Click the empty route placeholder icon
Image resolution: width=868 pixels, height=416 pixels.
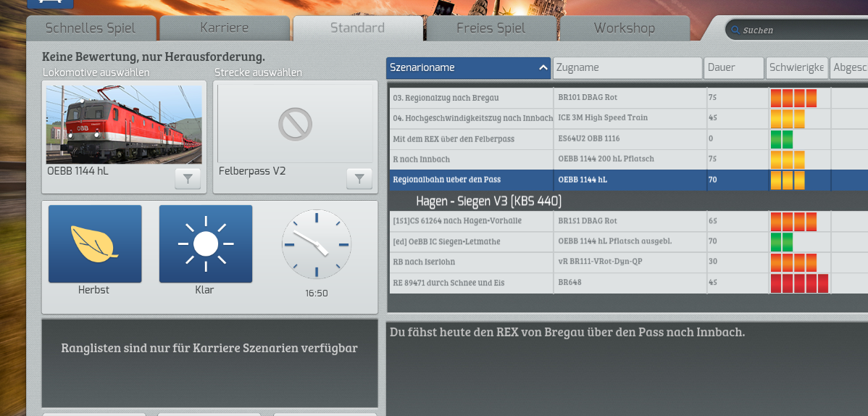tap(295, 123)
